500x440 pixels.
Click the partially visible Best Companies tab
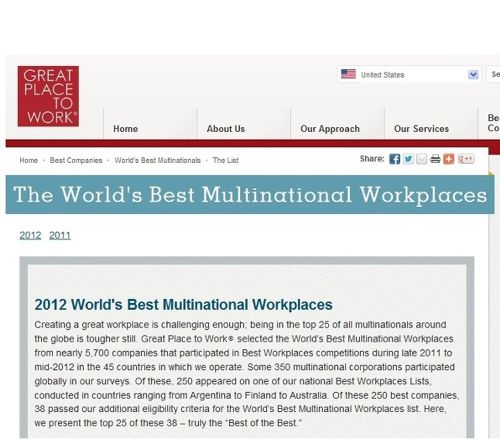493,123
